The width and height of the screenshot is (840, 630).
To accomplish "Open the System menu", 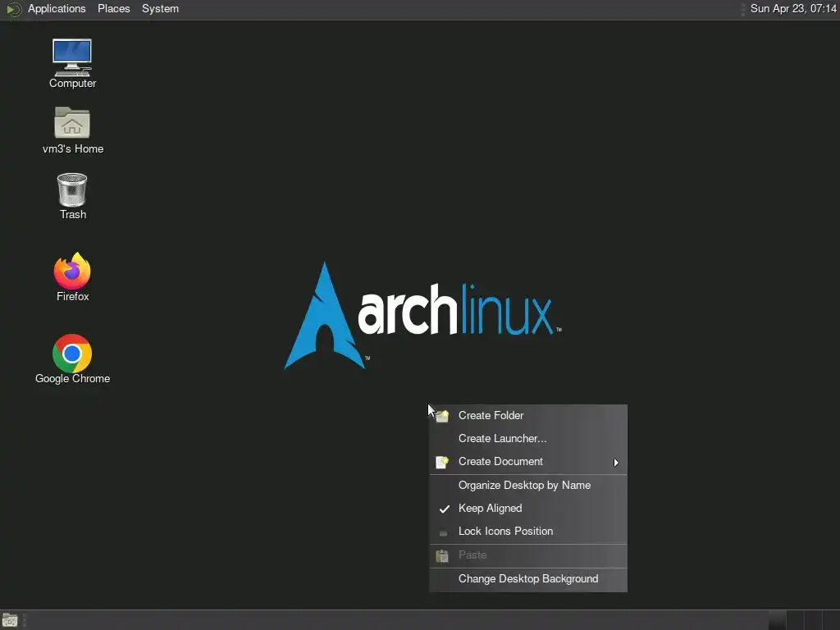I will point(160,8).
